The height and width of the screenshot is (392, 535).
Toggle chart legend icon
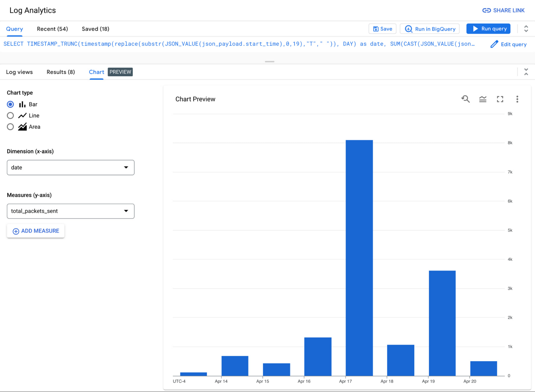pos(483,99)
